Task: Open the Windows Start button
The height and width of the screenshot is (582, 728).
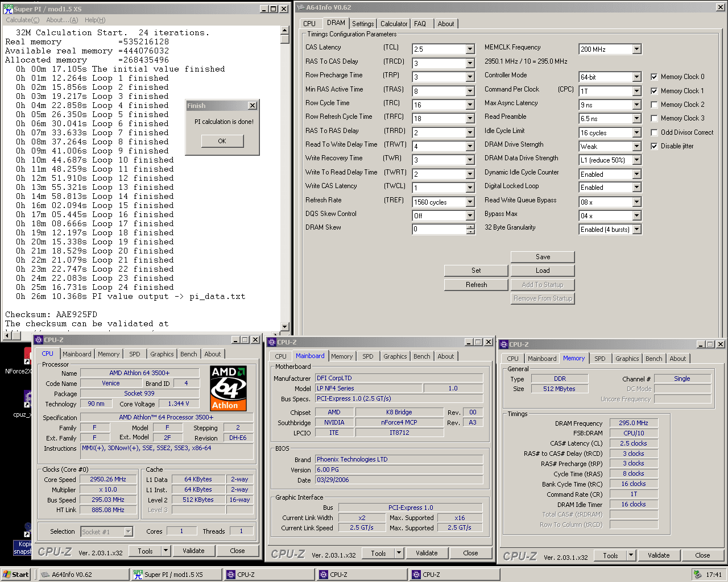Action: coord(15,575)
